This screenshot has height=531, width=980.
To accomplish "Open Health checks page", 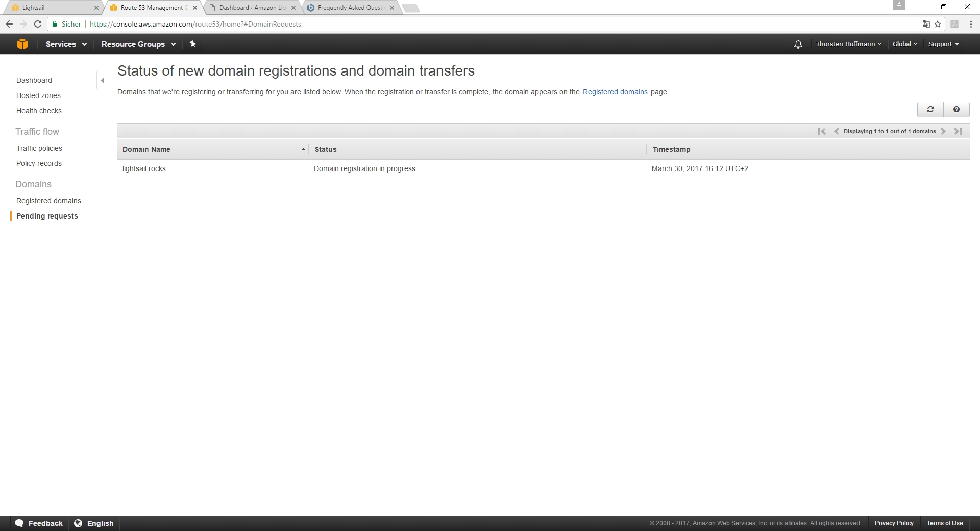I will [x=39, y=111].
